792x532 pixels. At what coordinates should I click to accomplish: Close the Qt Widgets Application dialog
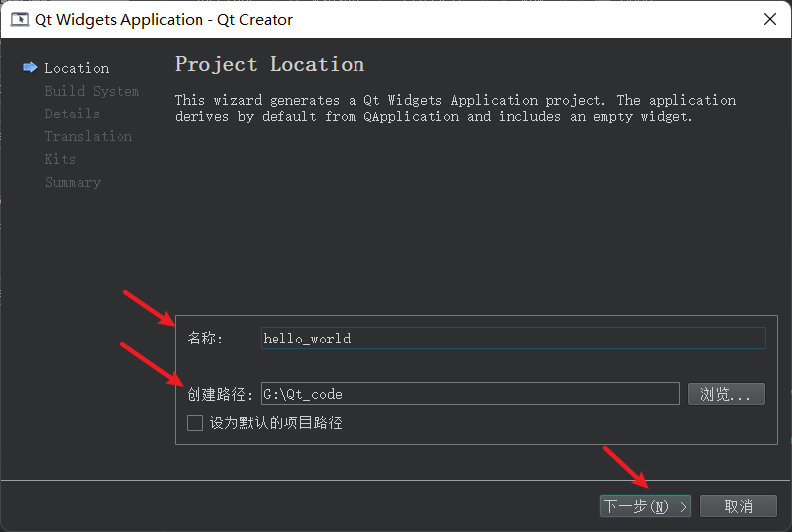click(770, 19)
